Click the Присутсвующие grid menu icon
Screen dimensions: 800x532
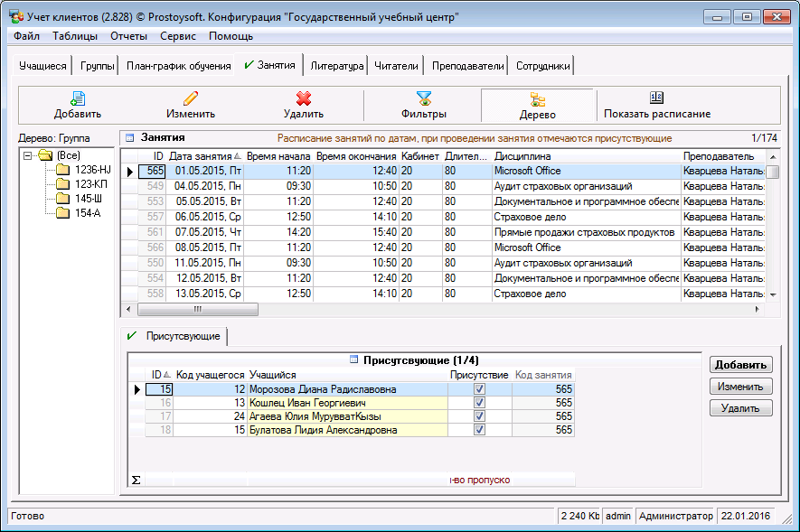[x=354, y=359]
